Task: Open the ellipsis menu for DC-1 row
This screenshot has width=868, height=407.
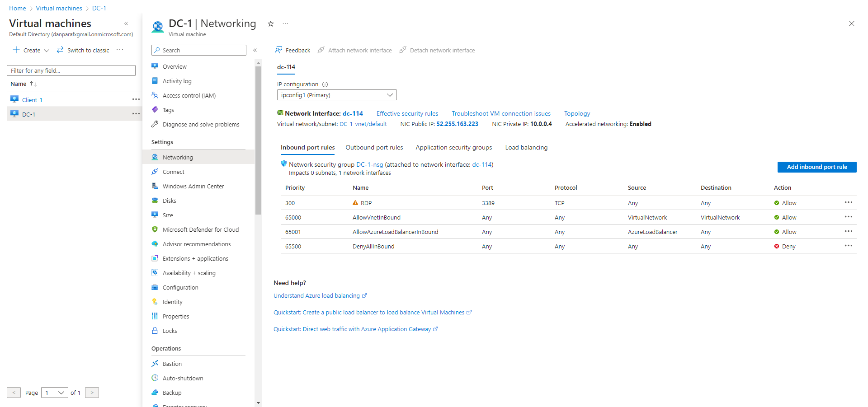Action: pos(136,114)
